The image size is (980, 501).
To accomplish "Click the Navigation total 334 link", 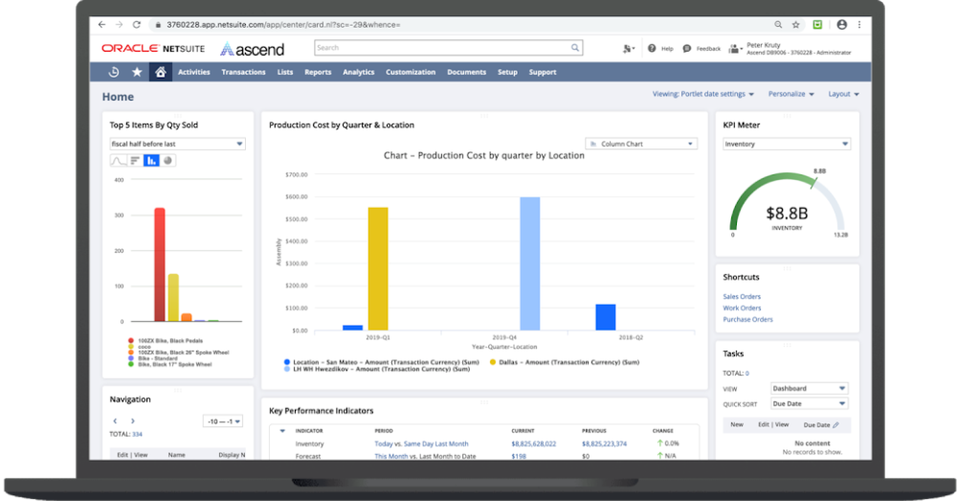I will pos(138,434).
